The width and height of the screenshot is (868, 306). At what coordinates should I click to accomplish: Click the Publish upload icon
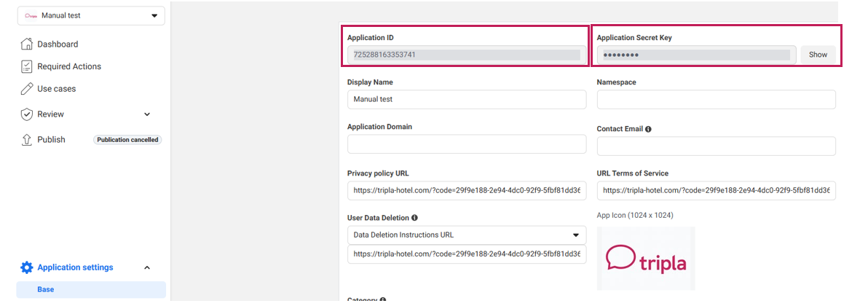tap(27, 140)
